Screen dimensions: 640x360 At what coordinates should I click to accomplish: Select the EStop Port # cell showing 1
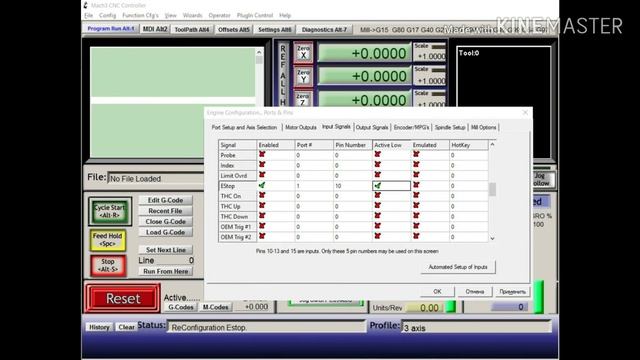point(314,186)
